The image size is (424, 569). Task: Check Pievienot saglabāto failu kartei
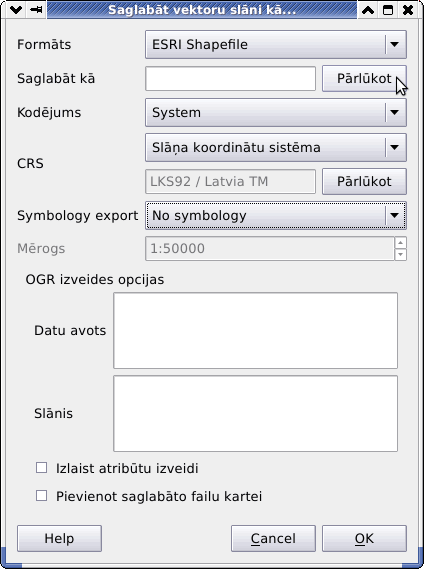(x=41, y=496)
